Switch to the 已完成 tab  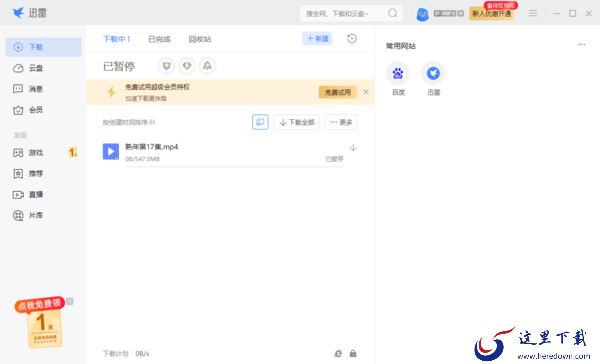coord(159,39)
